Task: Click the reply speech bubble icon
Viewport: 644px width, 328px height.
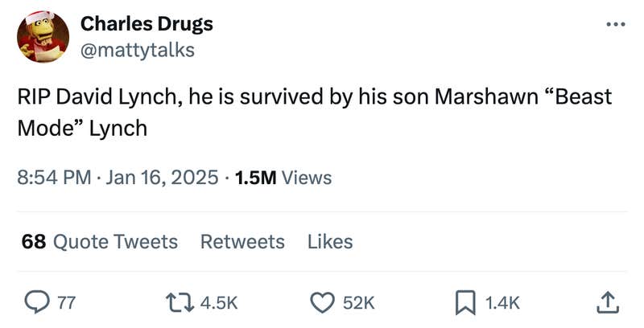Action: (38, 302)
